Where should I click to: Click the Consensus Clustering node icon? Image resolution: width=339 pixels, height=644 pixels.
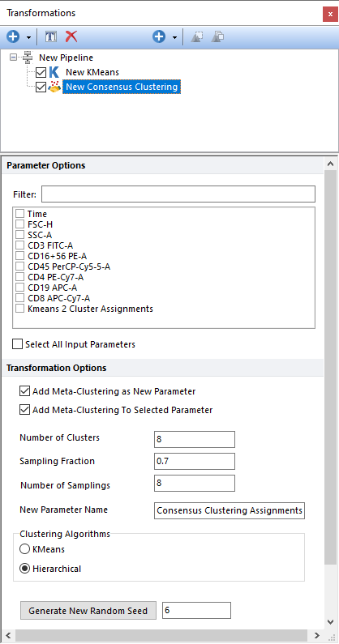pos(54,87)
